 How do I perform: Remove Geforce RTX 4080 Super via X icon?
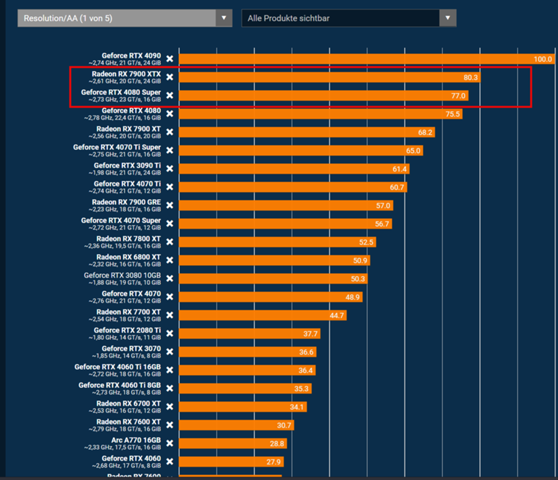click(x=170, y=95)
